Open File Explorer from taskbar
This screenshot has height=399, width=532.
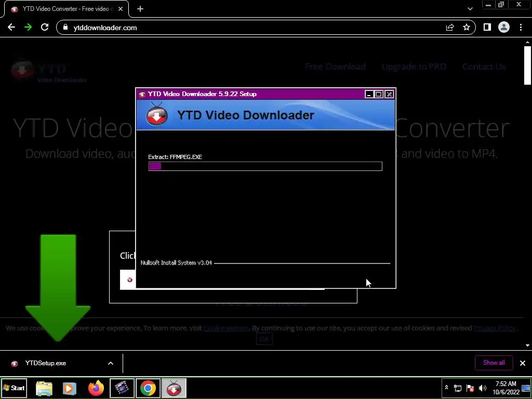pos(44,388)
